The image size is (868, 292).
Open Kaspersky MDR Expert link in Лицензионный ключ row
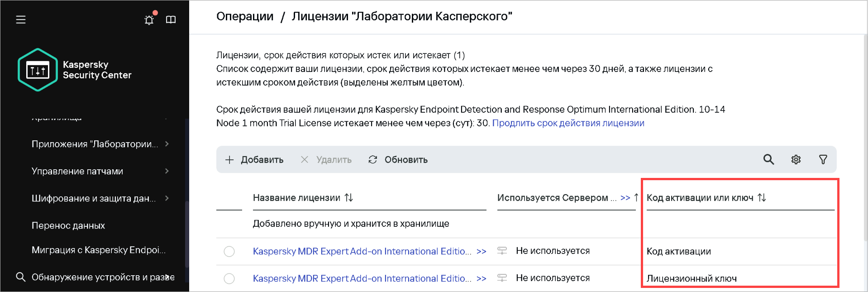362,278
